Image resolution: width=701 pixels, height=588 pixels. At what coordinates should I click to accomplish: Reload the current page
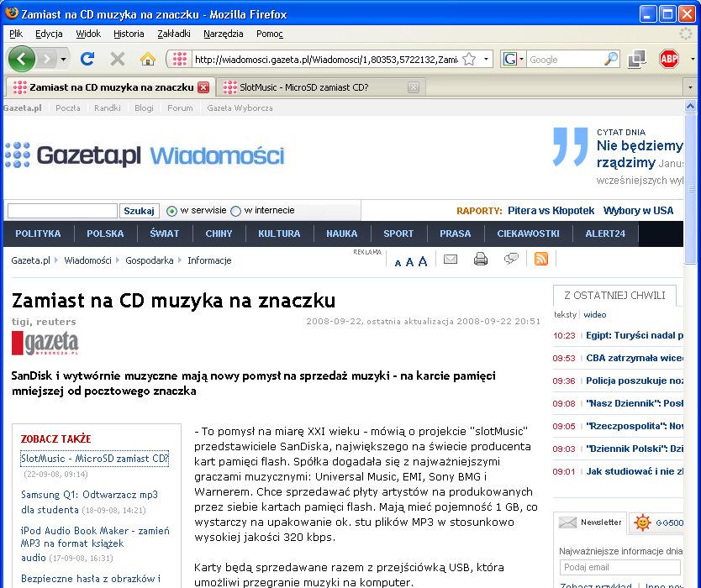point(87,59)
